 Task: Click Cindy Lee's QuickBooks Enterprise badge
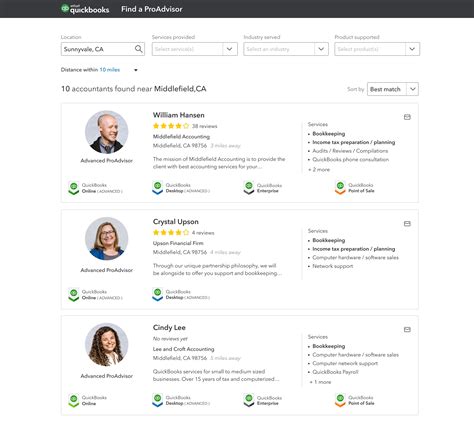click(x=263, y=400)
